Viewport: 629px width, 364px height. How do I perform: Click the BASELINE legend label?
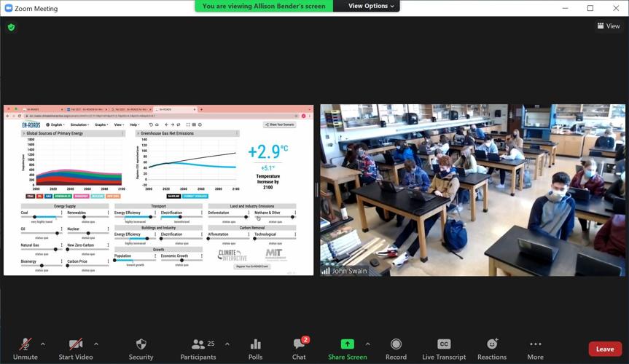pyautogui.click(x=173, y=196)
